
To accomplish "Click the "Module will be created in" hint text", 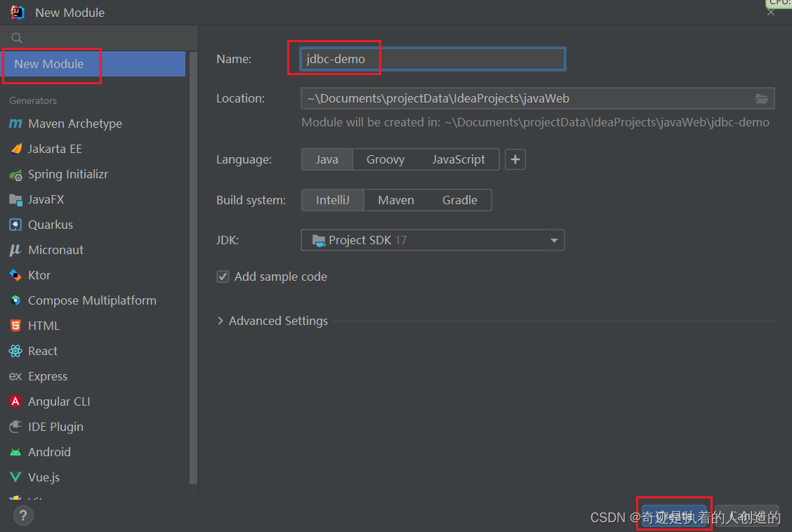I will tap(536, 122).
